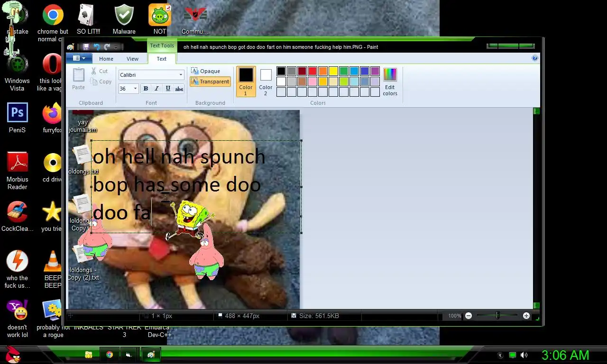607x364 pixels.
Task: Select the Text ribbon tab
Action: click(162, 59)
